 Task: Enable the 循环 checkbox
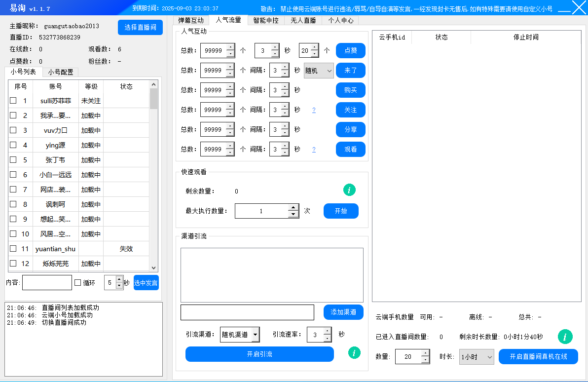pyautogui.click(x=77, y=283)
